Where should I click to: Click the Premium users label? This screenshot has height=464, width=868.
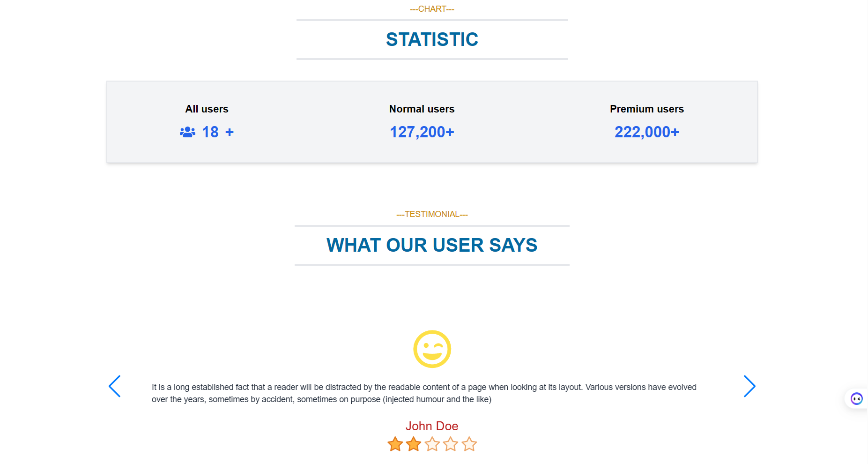[646, 109]
